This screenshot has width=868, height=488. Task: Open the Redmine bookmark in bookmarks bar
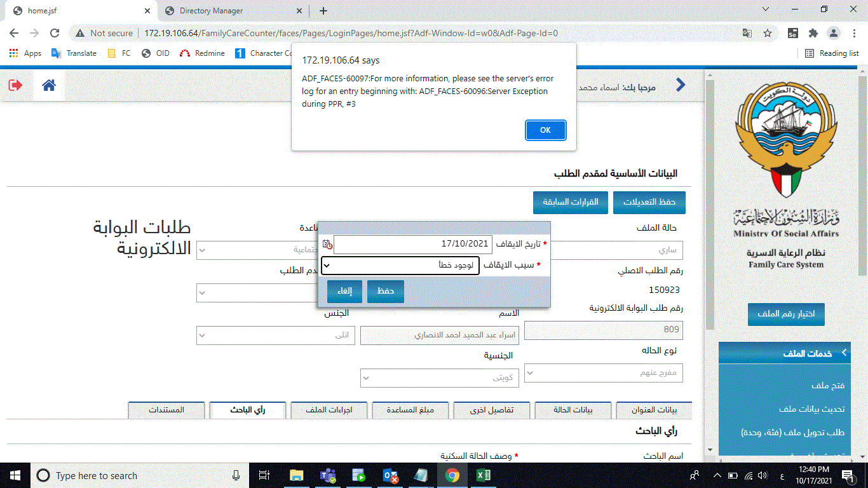tap(202, 53)
